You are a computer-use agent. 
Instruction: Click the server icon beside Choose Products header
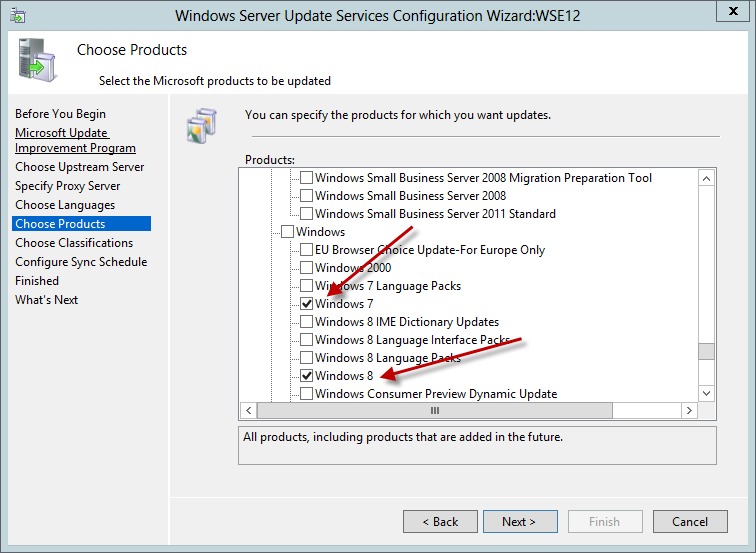coord(39,62)
